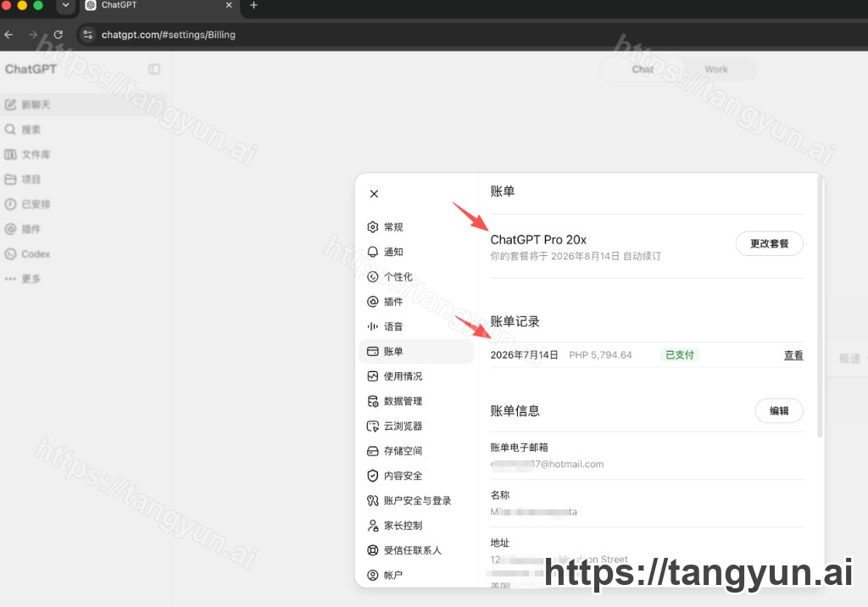This screenshot has height=607, width=868.
Task: Open 存储空间 storage section
Action: pos(416,451)
